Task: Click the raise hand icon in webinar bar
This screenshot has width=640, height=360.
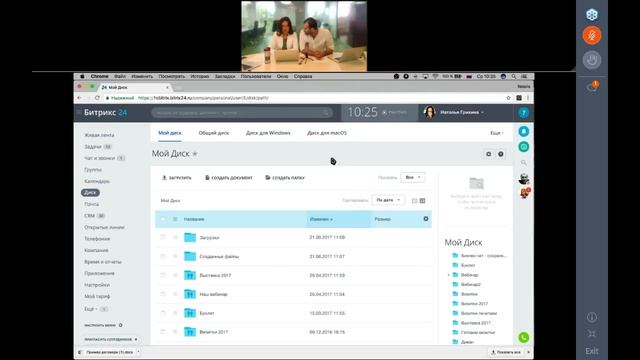Action: coord(592,60)
